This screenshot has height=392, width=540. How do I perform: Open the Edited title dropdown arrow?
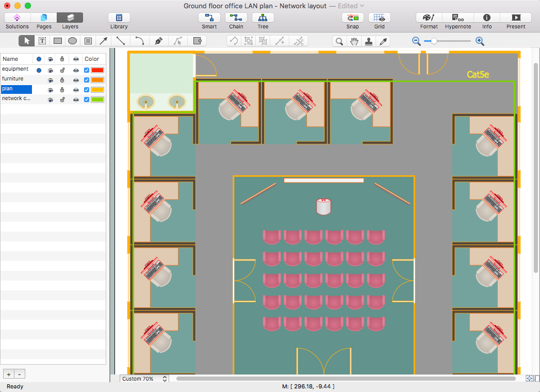coord(362,6)
